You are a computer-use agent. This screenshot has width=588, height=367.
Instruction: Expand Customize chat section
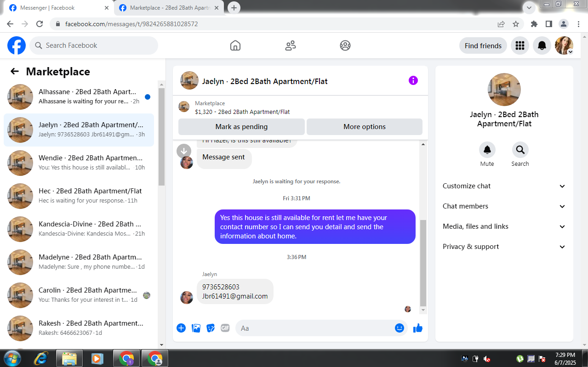(x=504, y=186)
